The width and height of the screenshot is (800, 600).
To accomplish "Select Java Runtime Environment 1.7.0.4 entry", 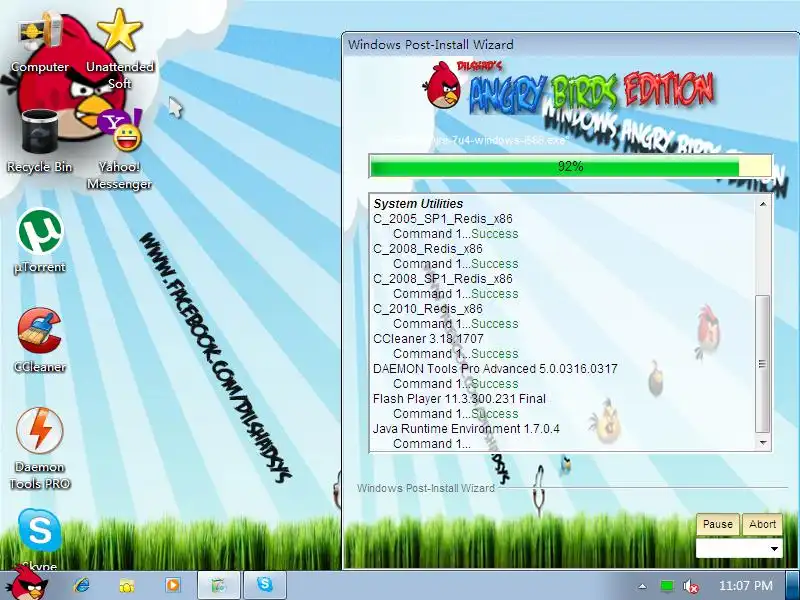I will click(466, 429).
